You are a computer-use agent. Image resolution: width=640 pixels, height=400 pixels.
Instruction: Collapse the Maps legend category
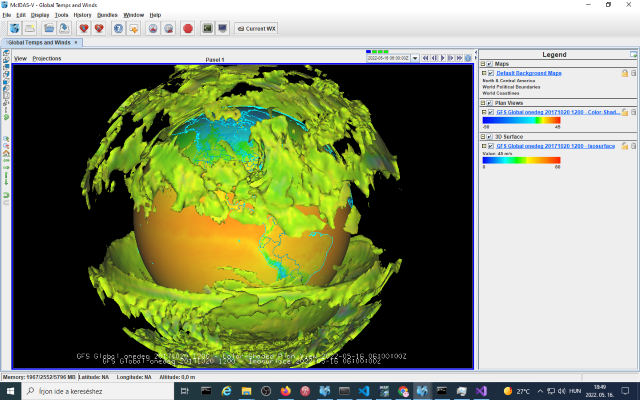click(483, 64)
